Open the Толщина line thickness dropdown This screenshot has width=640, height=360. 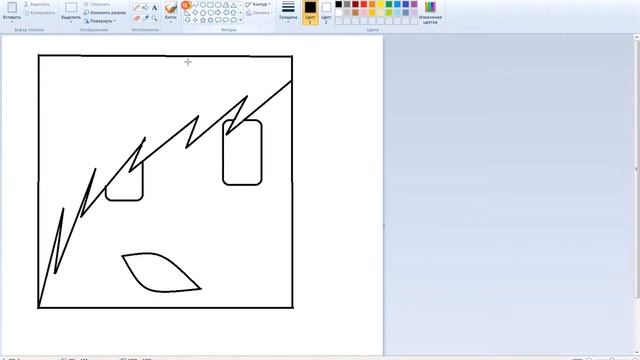[x=288, y=12]
